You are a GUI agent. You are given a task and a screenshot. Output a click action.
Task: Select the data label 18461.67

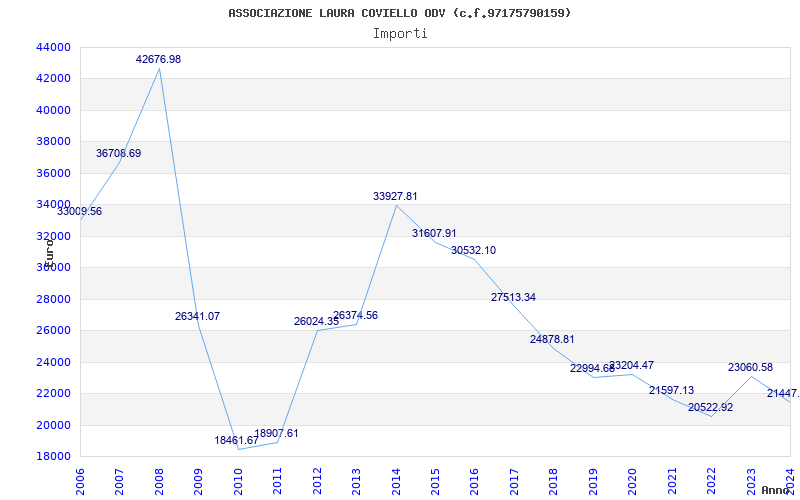[x=236, y=440]
